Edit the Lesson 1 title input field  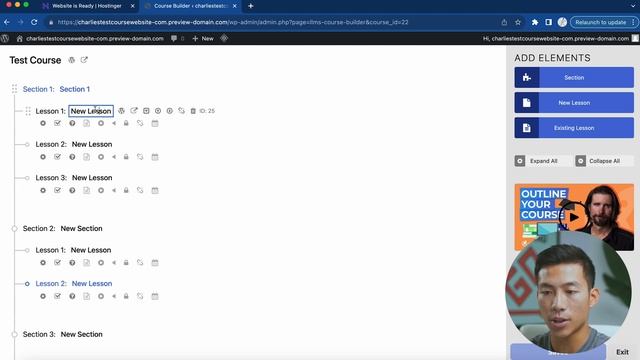[91, 111]
